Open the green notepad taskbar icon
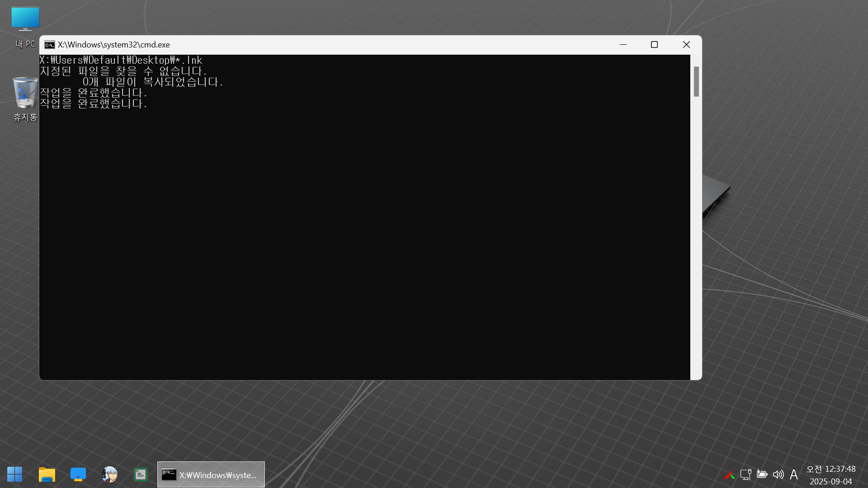The height and width of the screenshot is (488, 868). click(141, 474)
